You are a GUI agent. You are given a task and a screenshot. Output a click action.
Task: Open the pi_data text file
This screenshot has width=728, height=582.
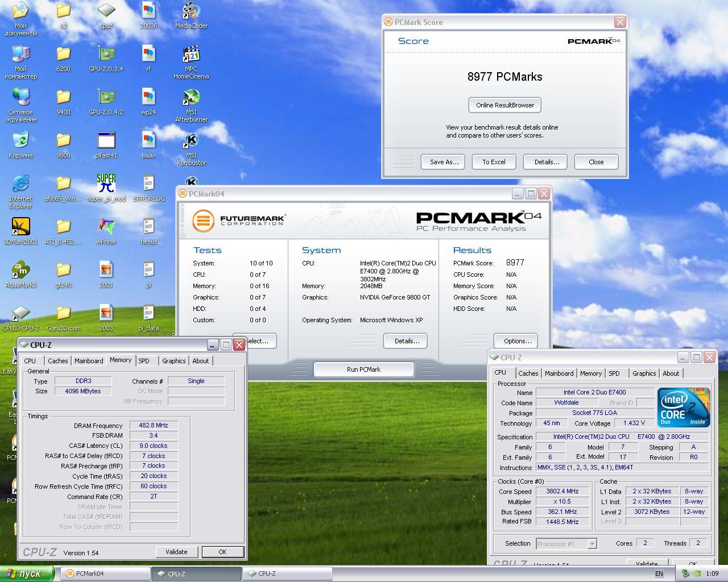(x=148, y=318)
